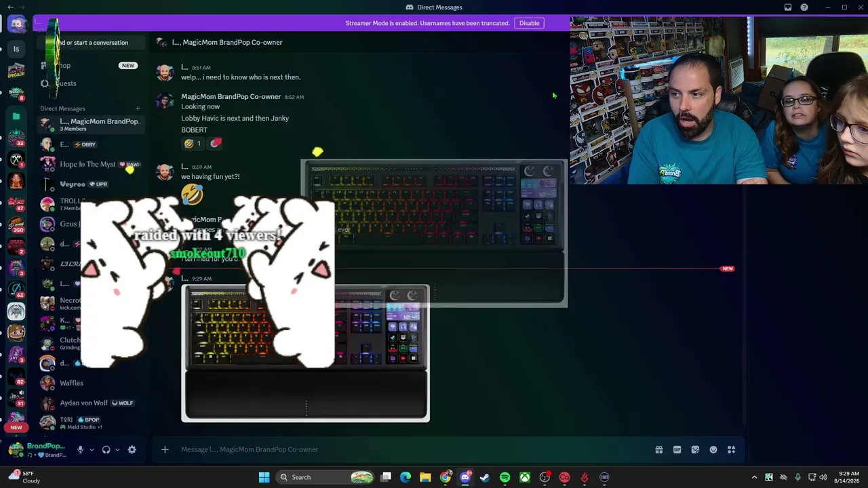Open the keyboard image sent at 9:29 AM
The height and width of the screenshot is (488, 868).
[305, 353]
